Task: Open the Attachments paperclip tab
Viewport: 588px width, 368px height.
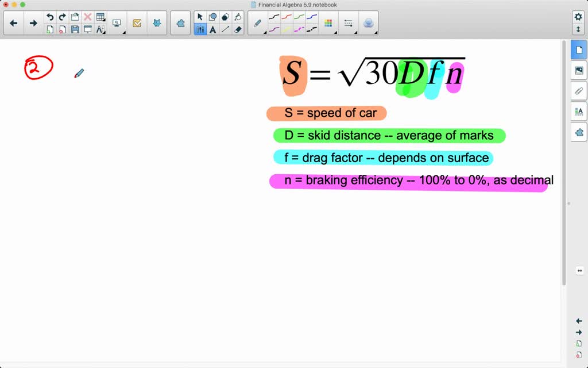Action: (579, 91)
